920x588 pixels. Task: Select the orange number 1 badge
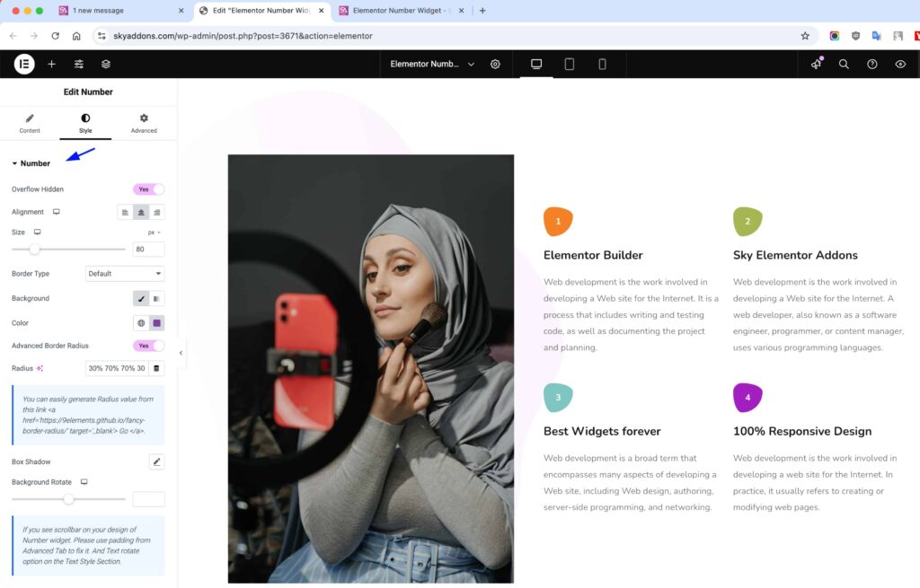tap(558, 221)
